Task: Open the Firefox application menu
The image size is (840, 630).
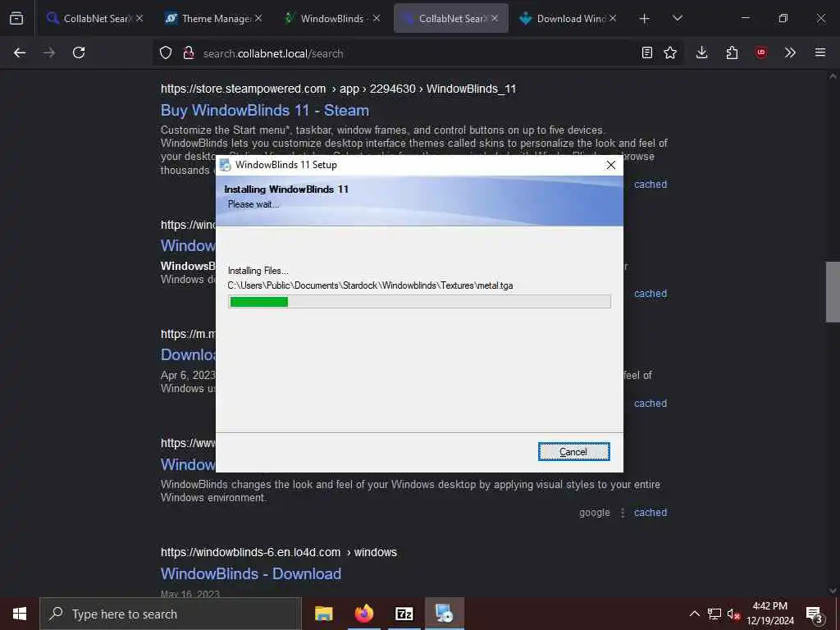Action: 820,52
